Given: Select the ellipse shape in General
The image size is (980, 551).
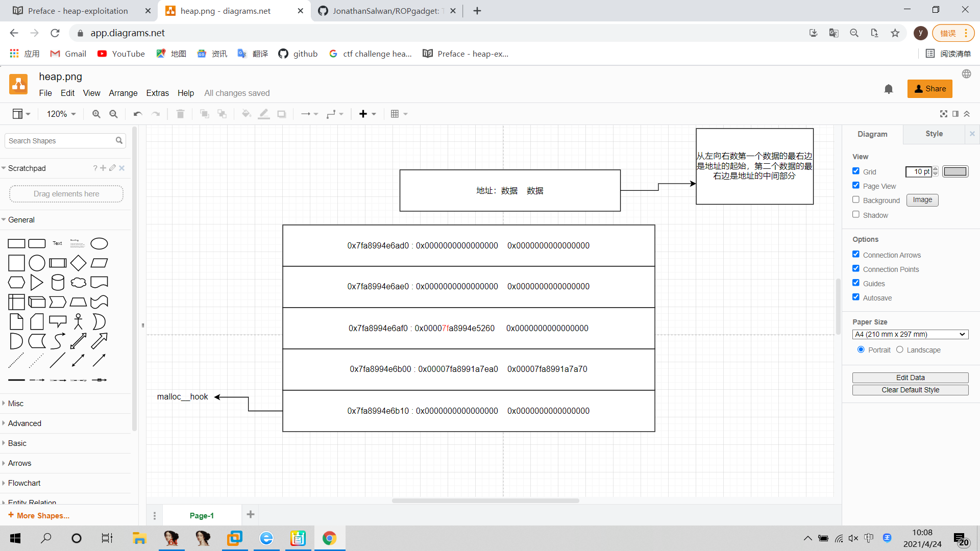Looking at the screenshot, I should 99,243.
